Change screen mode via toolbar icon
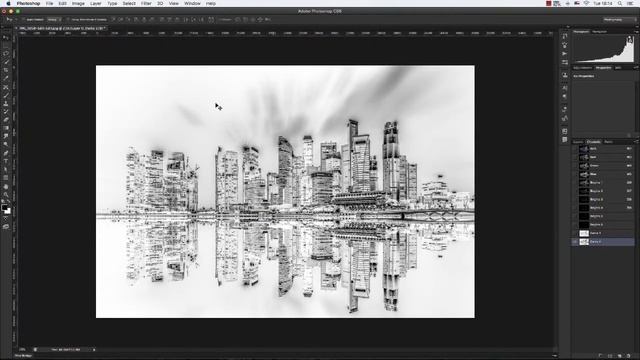This screenshot has height=360, width=640. tap(6, 227)
